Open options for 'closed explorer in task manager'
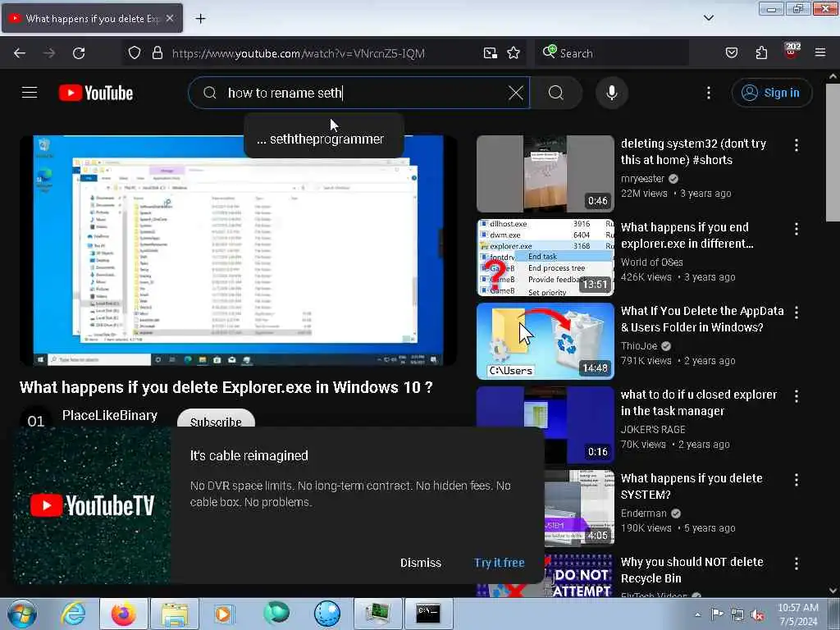Image resolution: width=840 pixels, height=630 pixels. pos(796,396)
